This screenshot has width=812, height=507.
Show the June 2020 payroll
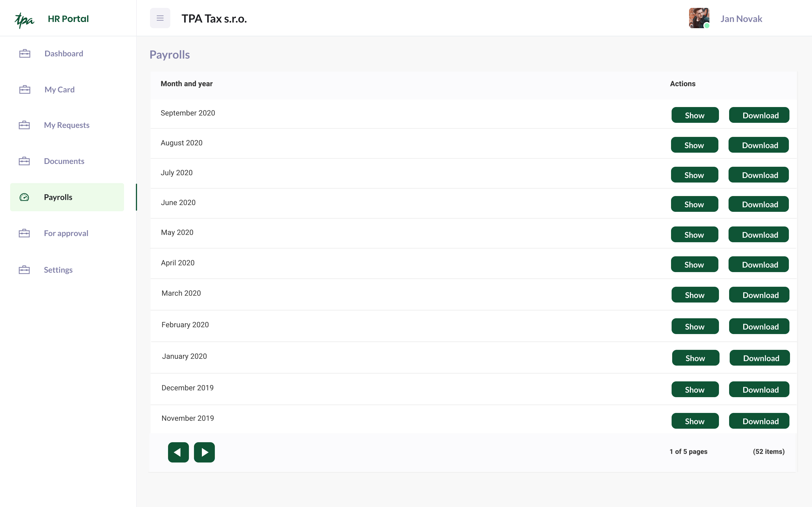[694, 204]
